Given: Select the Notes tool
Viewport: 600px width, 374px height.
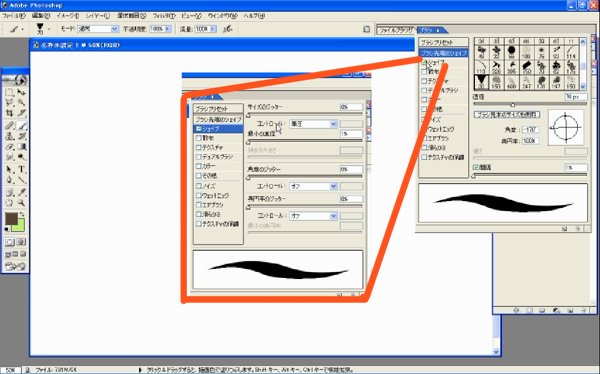Looking at the screenshot, I should point(9,192).
